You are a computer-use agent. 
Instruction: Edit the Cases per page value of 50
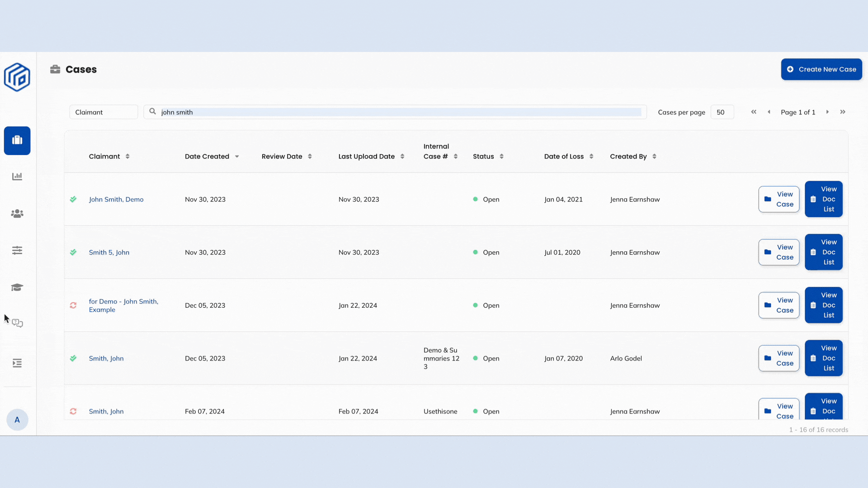722,112
